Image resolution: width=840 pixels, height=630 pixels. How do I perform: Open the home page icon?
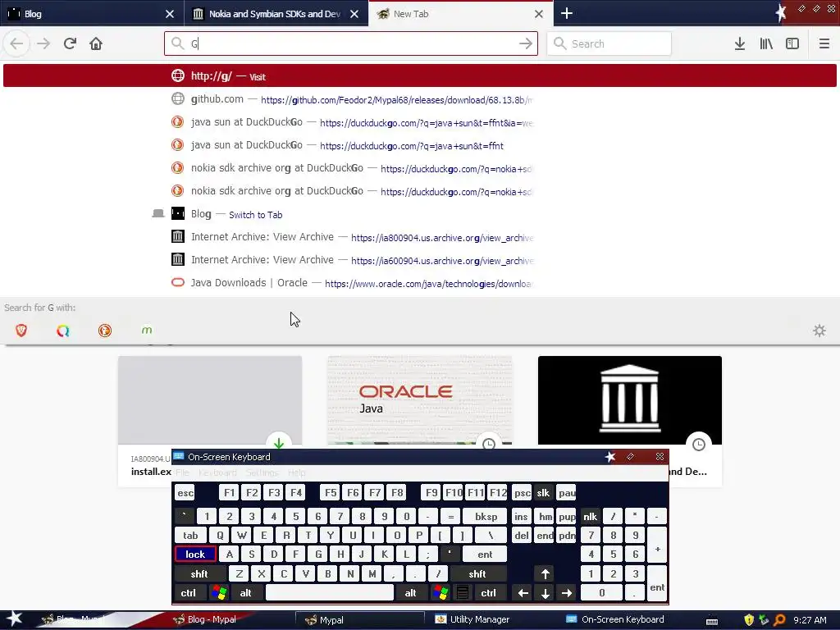(96, 43)
